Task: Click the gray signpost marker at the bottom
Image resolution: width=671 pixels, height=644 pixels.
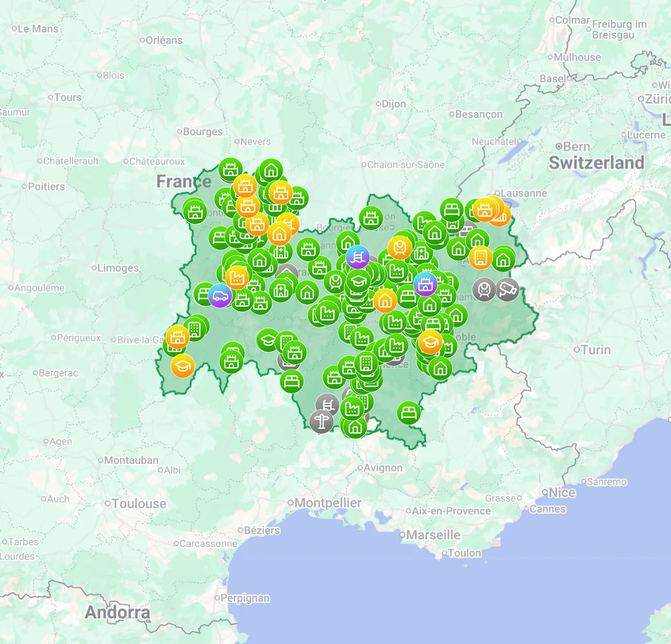Action: click(322, 420)
